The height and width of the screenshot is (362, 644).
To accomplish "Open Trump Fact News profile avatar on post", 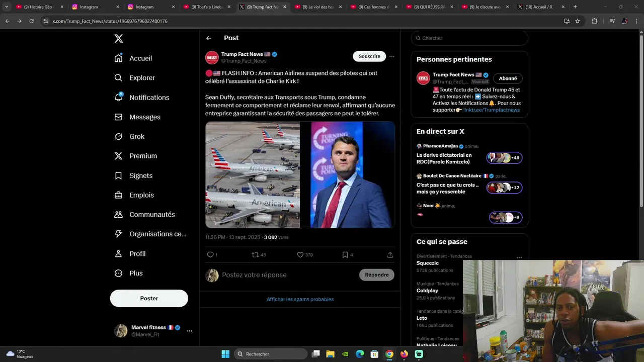I will [212, 57].
